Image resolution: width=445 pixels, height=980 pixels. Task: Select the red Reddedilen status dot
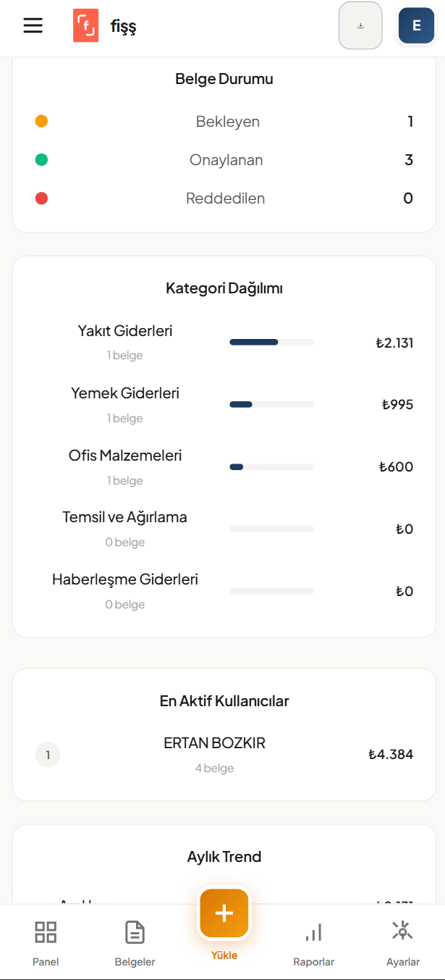41,198
